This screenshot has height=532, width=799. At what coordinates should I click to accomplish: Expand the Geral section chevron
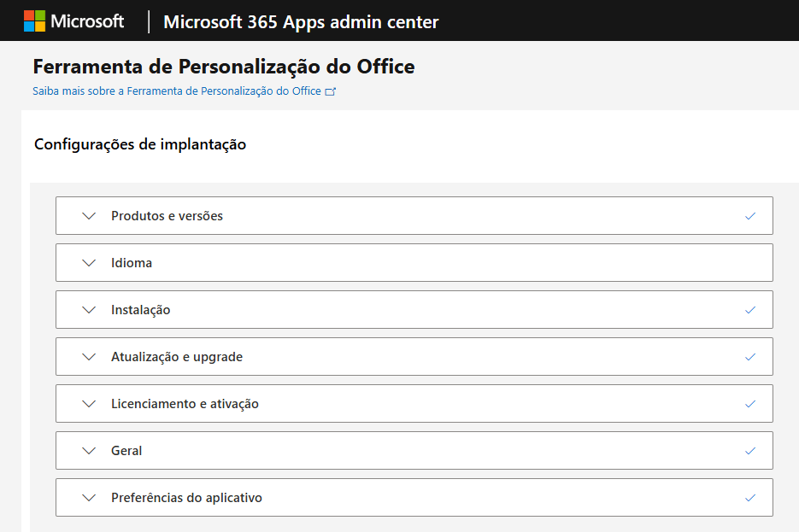[89, 451]
